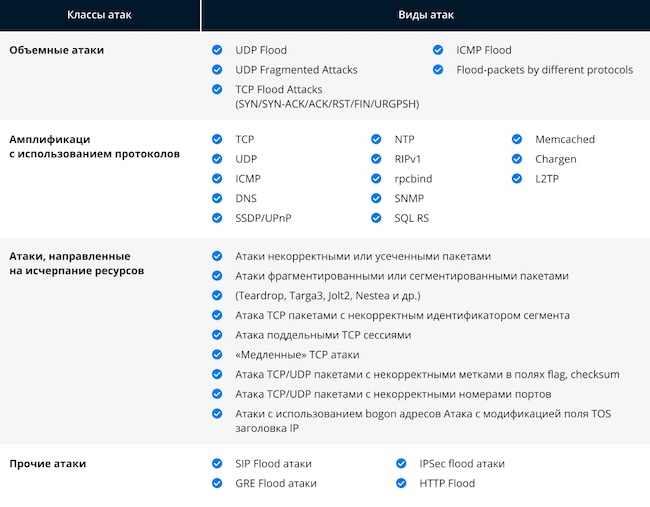Click the Амплификаци с использованием протоколов label
Image resolution: width=650 pixels, height=507 pixels.
pos(94,149)
